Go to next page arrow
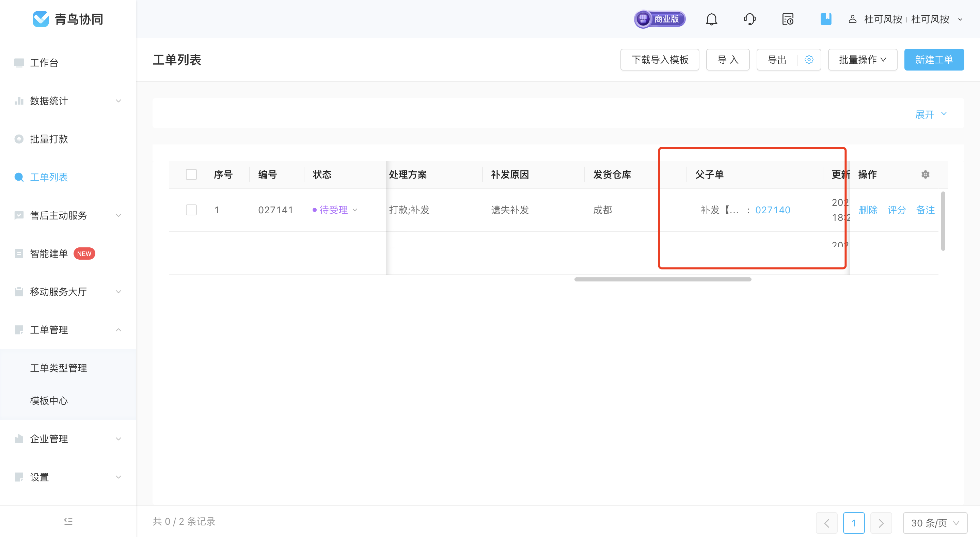This screenshot has width=980, height=537. (x=881, y=523)
